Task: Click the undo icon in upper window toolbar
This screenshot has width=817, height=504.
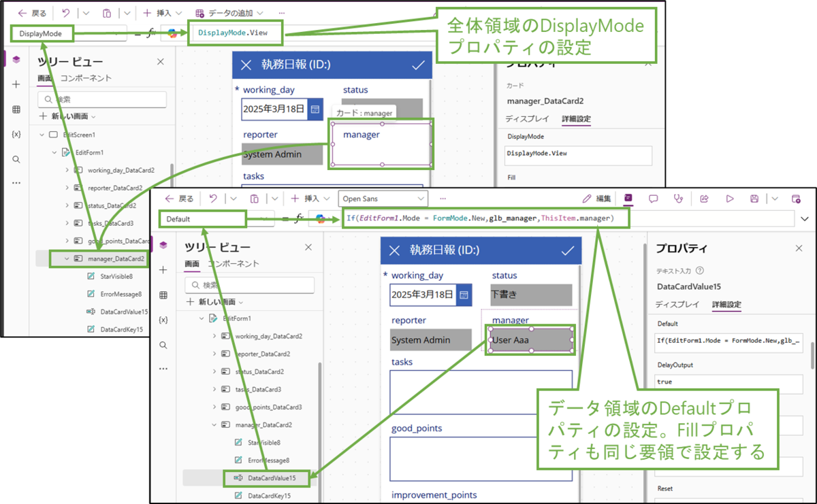Action: [66, 13]
